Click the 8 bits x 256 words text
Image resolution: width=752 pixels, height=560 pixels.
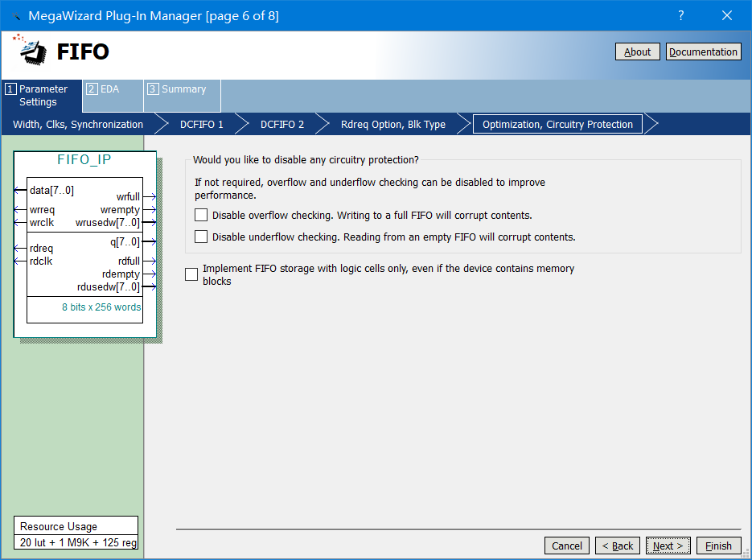tap(101, 307)
